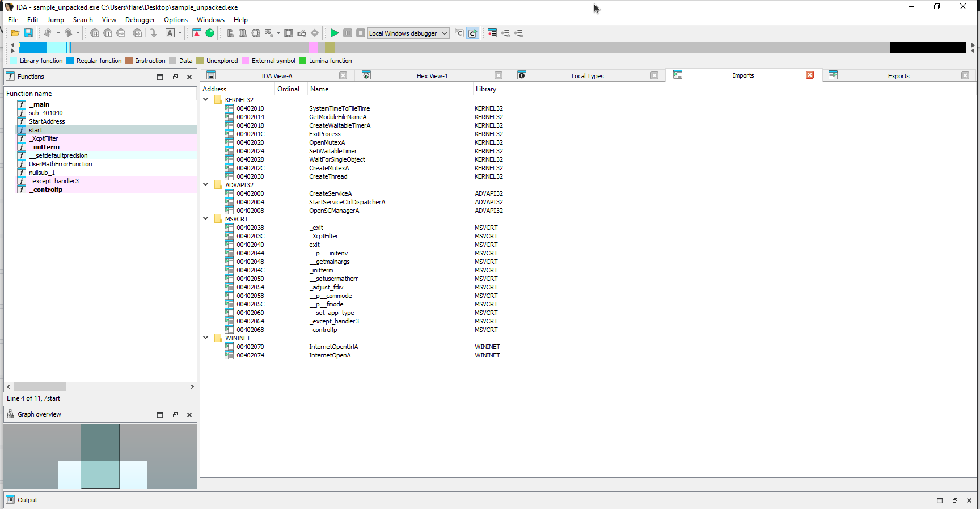Click the Name column header in Imports
The height and width of the screenshot is (509, 980).
(x=390, y=89)
